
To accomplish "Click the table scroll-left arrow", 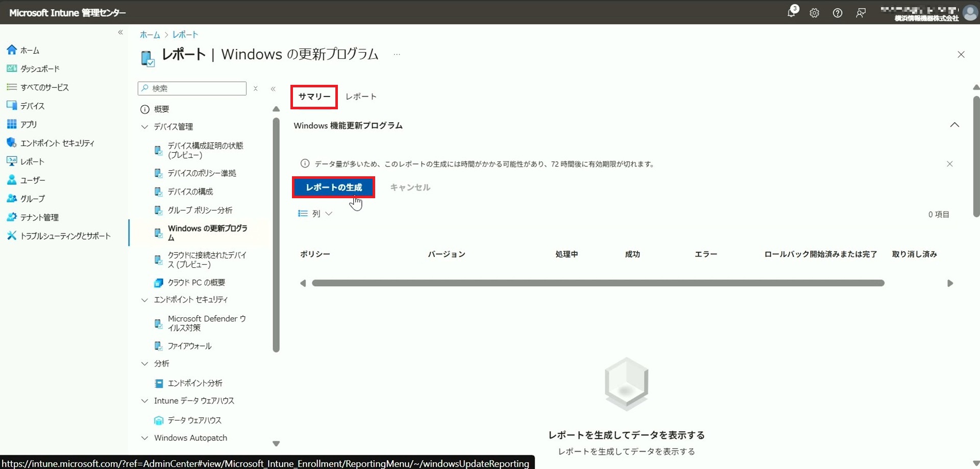I will 303,283.
